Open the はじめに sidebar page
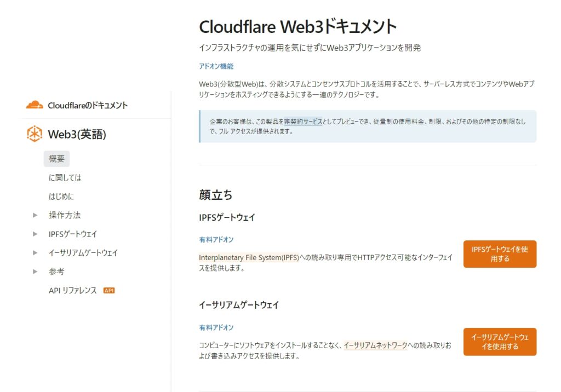Image resolution: width=561 pixels, height=392 pixels. [61, 197]
